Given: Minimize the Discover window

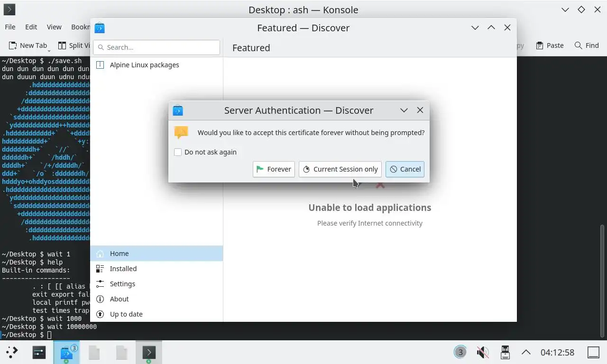Looking at the screenshot, I should point(475,27).
